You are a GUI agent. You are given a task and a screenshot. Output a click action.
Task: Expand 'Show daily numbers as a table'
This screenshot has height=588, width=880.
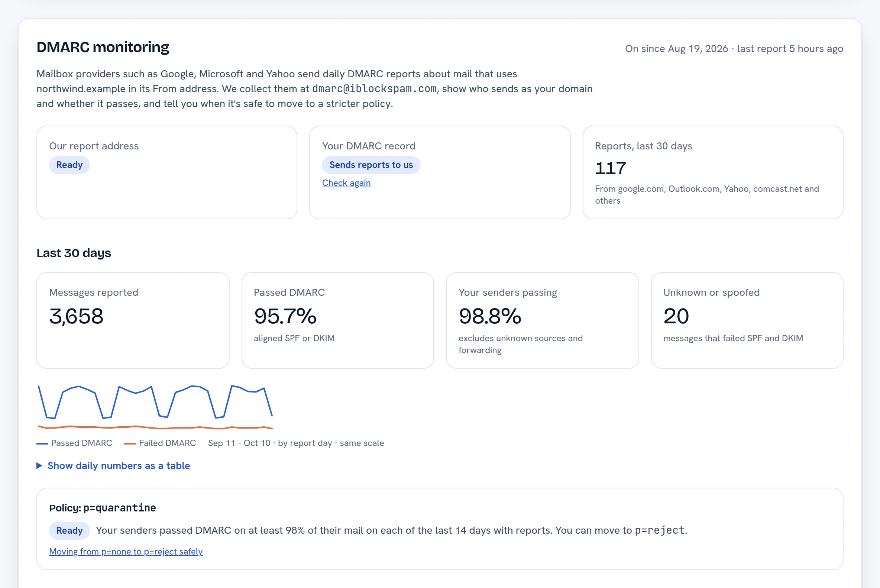[x=113, y=465]
